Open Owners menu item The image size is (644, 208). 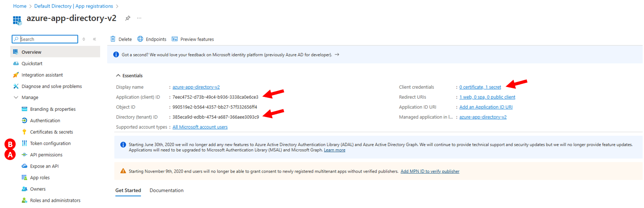tap(38, 189)
